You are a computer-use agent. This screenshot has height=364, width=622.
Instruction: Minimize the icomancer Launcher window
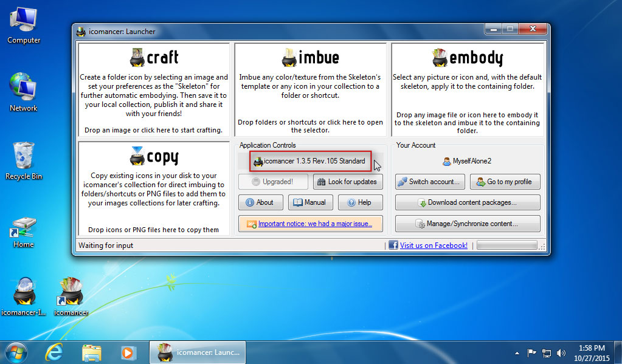[493, 29]
